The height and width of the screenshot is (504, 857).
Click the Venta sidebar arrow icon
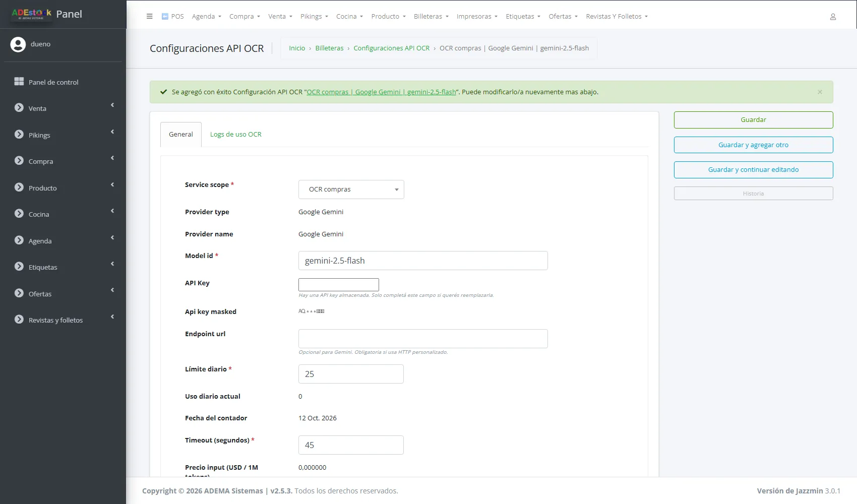coord(19,108)
